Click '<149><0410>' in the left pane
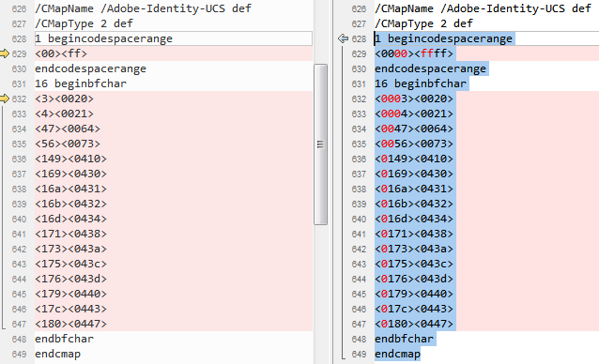Screen dimensions: 599x364 tap(70, 159)
